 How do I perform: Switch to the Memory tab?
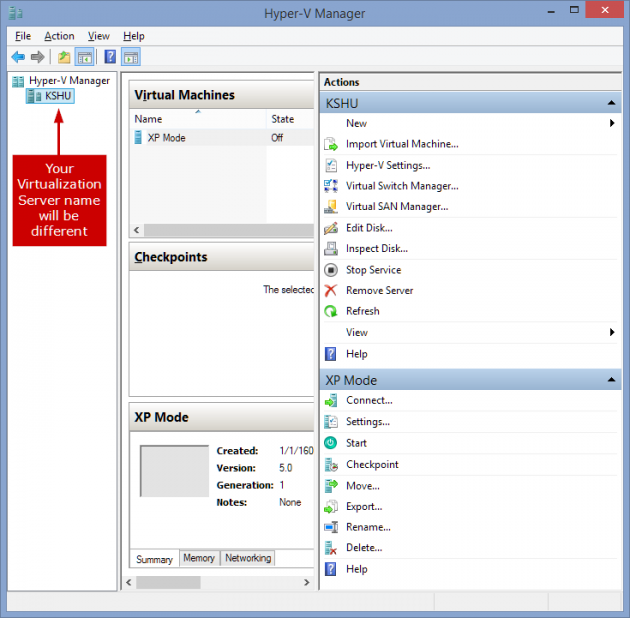tap(199, 558)
